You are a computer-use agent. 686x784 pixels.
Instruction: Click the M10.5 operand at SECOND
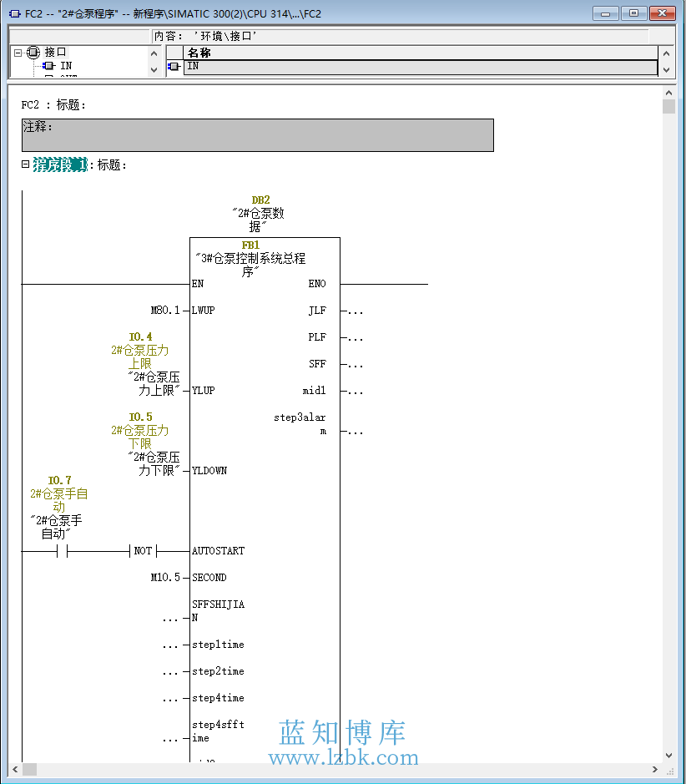pyautogui.click(x=165, y=578)
